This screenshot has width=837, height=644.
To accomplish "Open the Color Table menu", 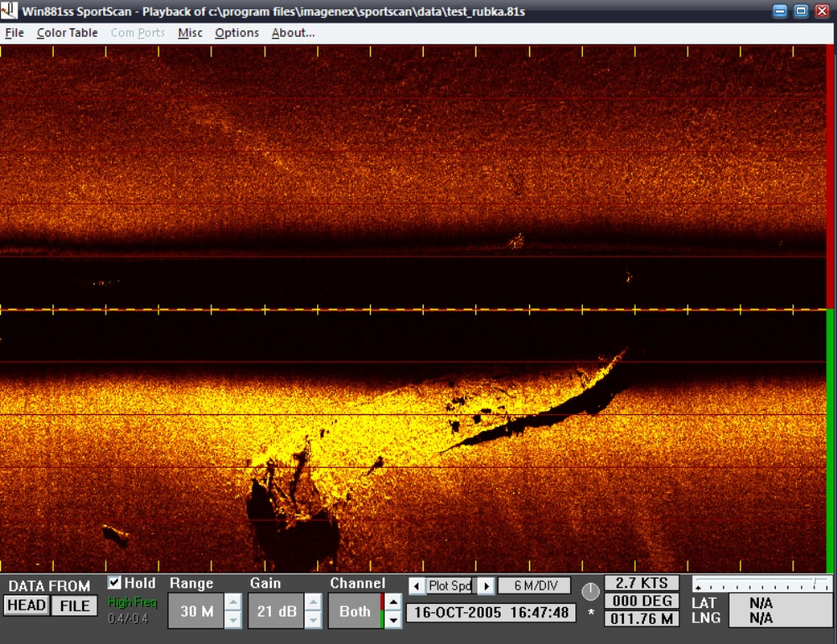I will pyautogui.click(x=67, y=33).
